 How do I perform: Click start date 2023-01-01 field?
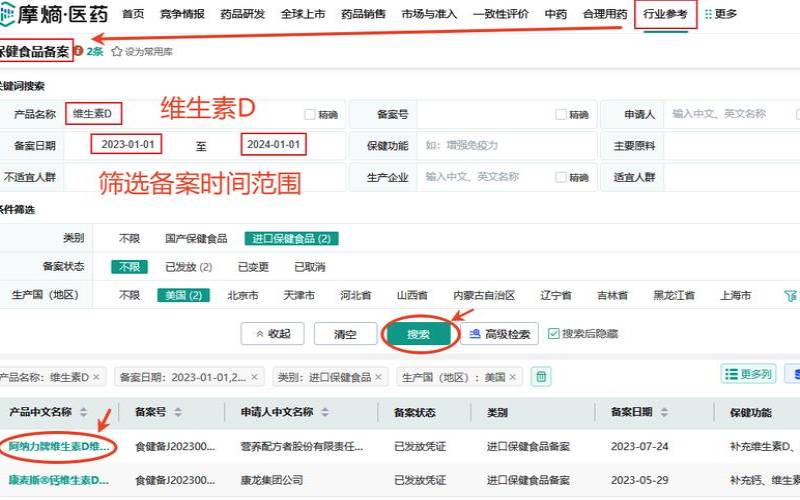(x=128, y=144)
